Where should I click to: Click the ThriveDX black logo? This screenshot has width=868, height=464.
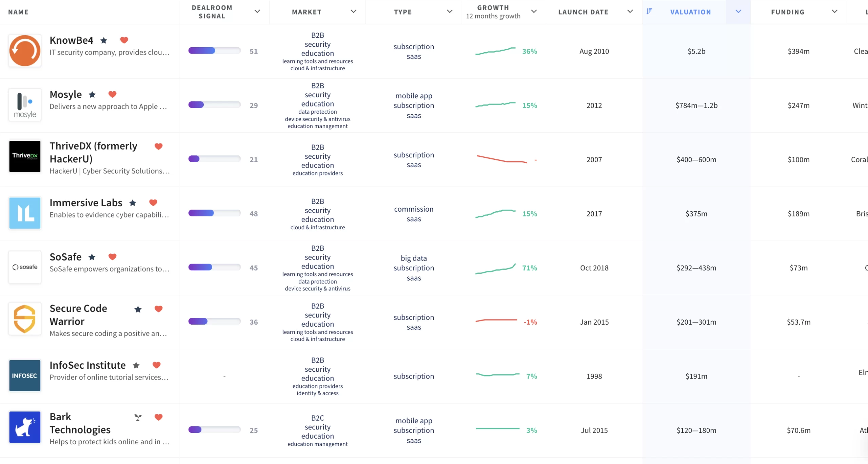[x=25, y=156]
